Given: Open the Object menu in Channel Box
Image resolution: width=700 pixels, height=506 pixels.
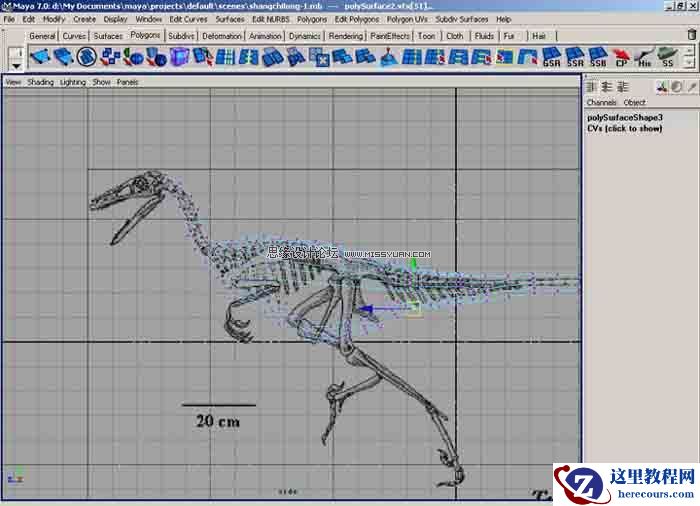Looking at the screenshot, I should point(634,102).
